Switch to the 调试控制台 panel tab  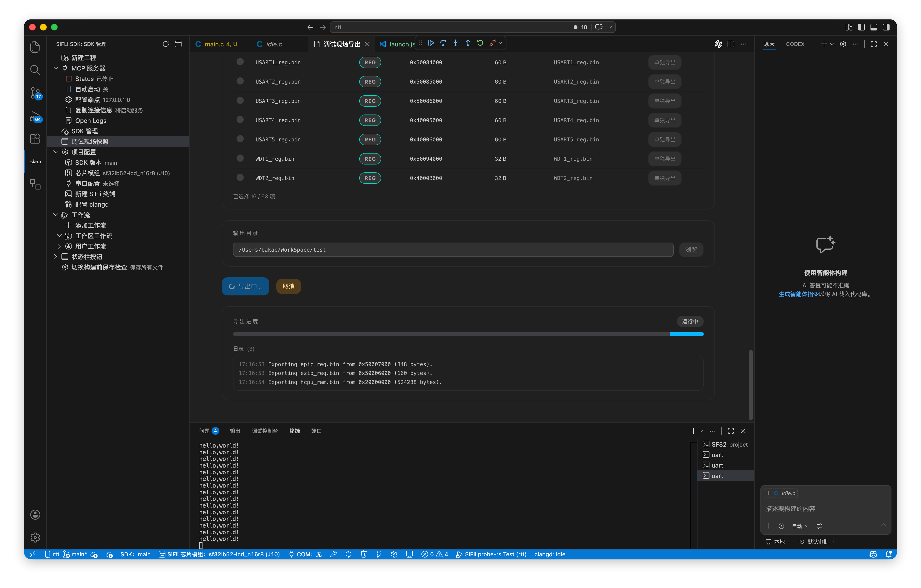[x=265, y=431]
